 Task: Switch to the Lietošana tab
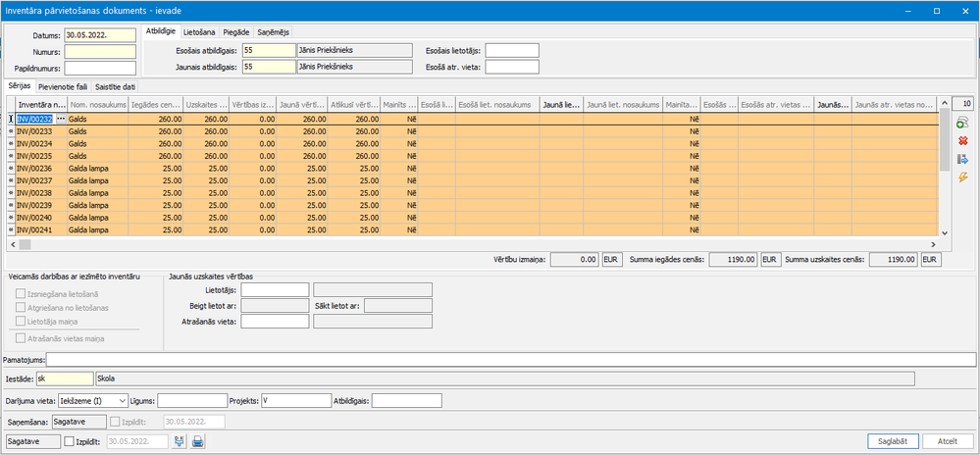pyautogui.click(x=201, y=32)
